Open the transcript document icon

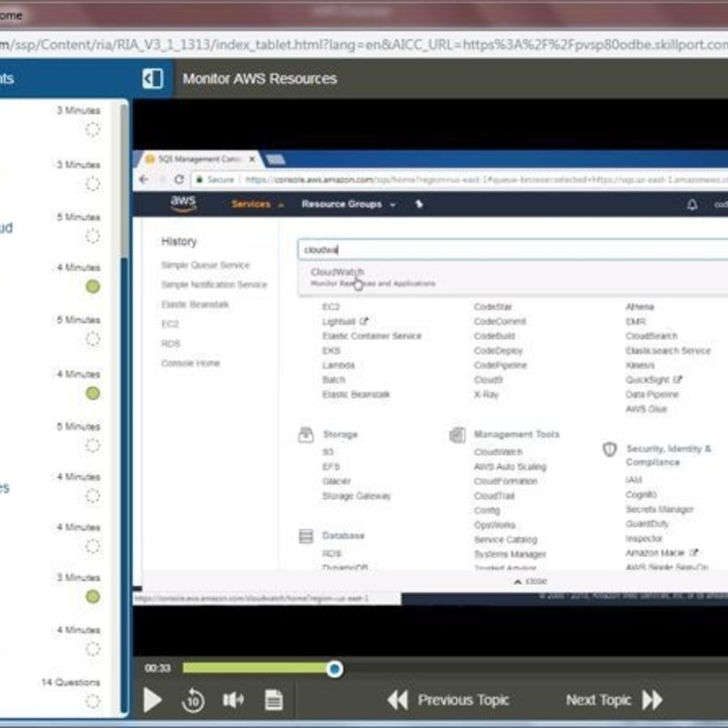coord(274,700)
